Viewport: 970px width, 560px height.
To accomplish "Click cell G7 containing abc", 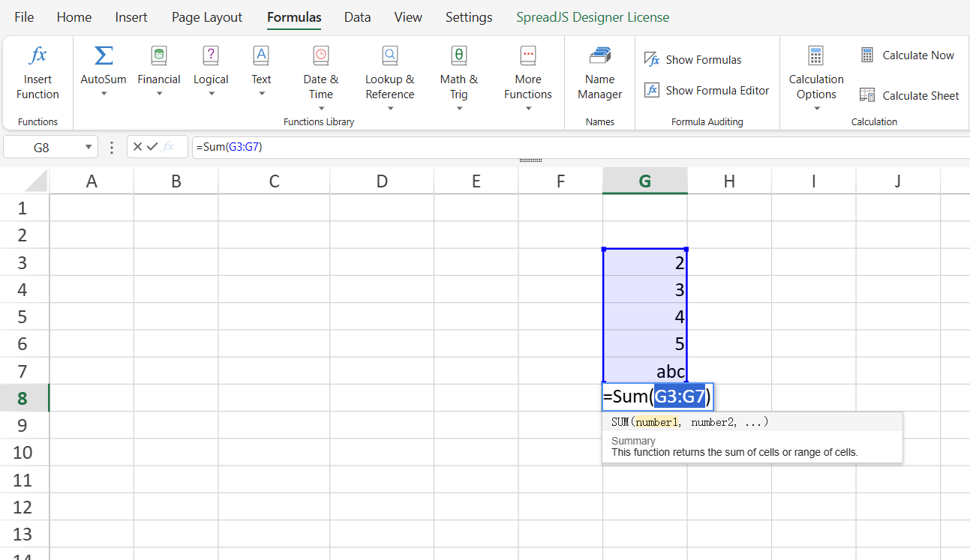I will point(645,371).
